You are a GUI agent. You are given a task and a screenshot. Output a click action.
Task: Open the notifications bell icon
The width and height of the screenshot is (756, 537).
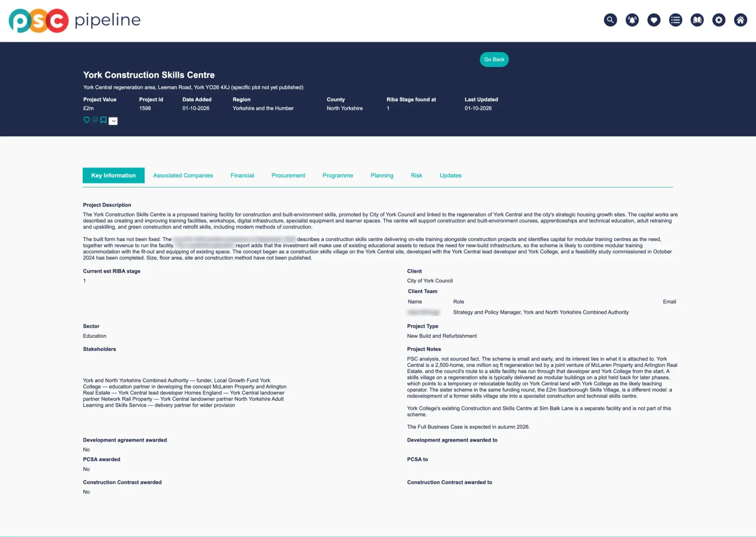coord(632,20)
